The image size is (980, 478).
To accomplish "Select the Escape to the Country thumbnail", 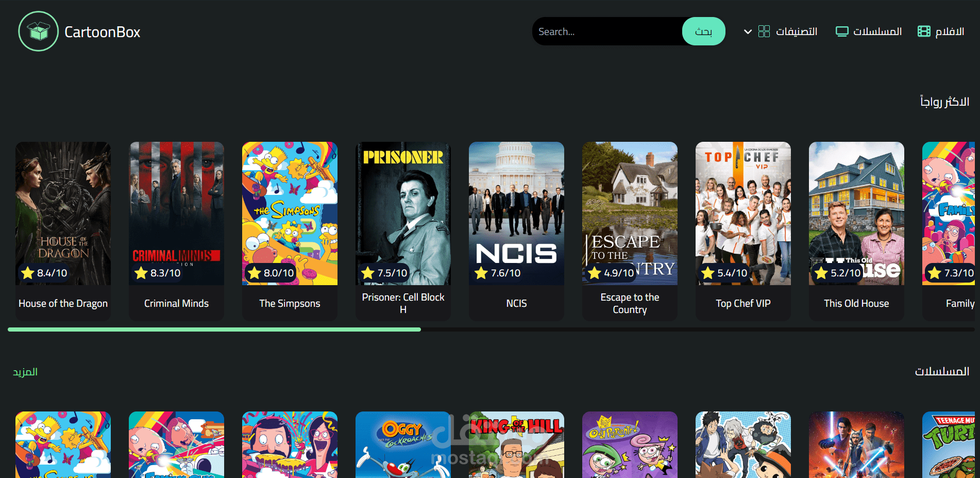I will pyautogui.click(x=630, y=213).
